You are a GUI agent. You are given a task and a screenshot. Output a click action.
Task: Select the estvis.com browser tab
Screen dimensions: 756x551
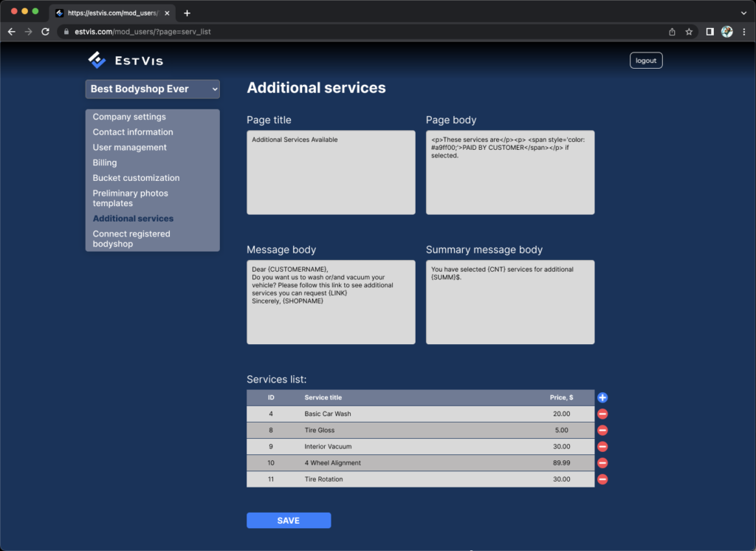[112, 13]
